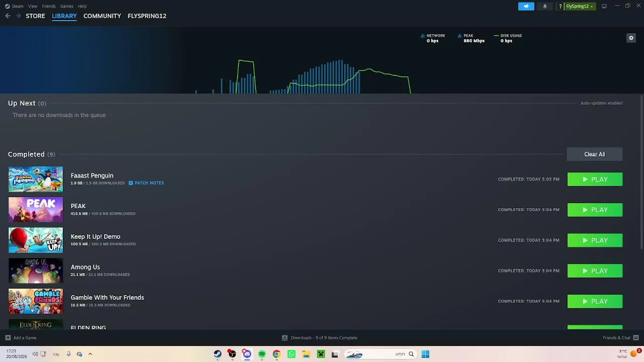Click the Keep It Up! Demo title
644x362 pixels.
(96, 236)
